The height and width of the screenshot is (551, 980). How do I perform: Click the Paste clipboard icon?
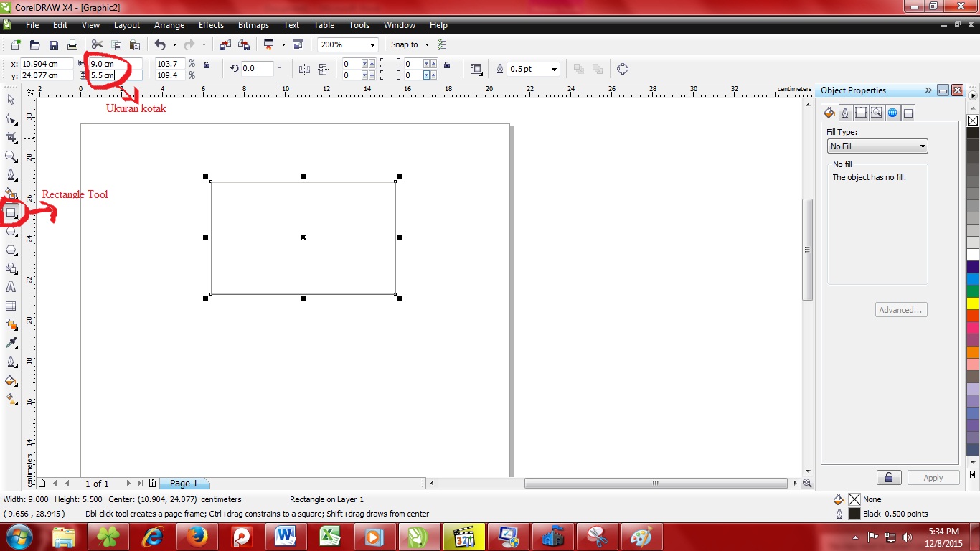[134, 44]
